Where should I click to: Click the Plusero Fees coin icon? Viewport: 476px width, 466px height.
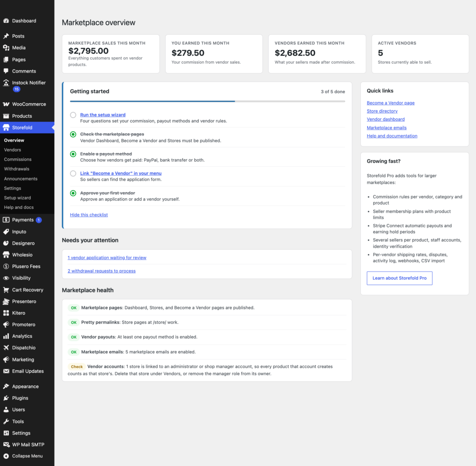coord(6,266)
